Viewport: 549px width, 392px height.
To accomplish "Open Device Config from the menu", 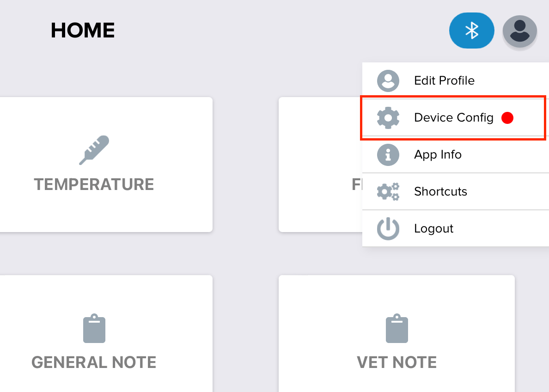I will [x=454, y=117].
